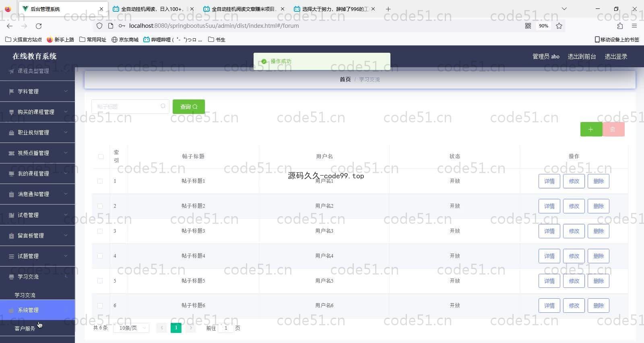
Task: Expand the 我的课程管理 sidebar chevron
Action: pos(66,174)
